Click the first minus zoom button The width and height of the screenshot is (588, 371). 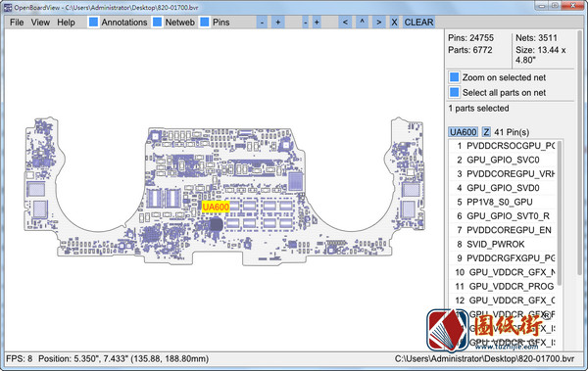[262, 23]
